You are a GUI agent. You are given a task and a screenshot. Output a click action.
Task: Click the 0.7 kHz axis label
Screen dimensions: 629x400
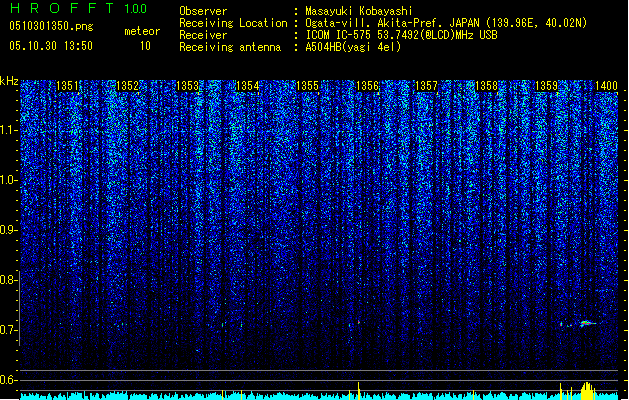[x=7, y=330]
